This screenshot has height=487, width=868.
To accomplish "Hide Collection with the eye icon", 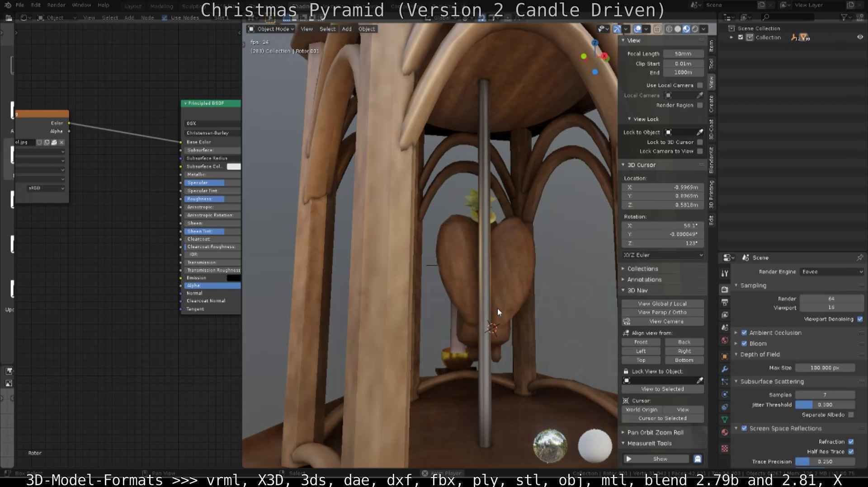I will [860, 37].
